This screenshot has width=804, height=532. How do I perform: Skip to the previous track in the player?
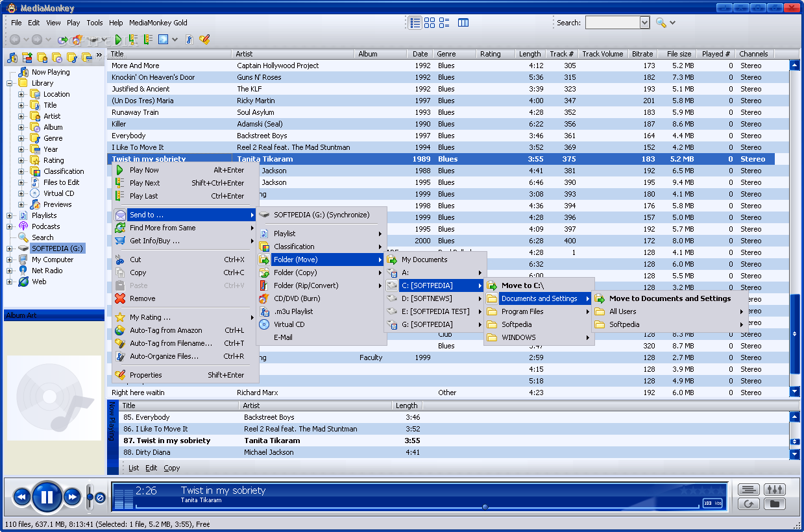[x=21, y=498]
